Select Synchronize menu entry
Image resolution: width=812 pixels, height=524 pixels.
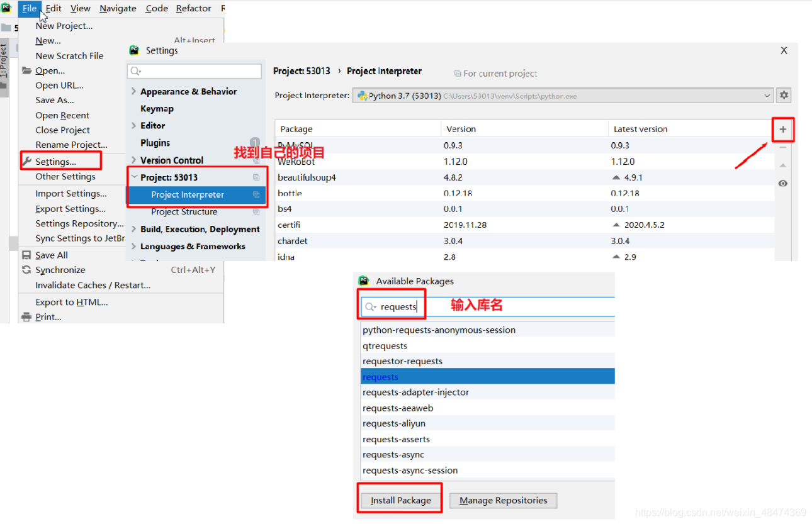point(60,270)
